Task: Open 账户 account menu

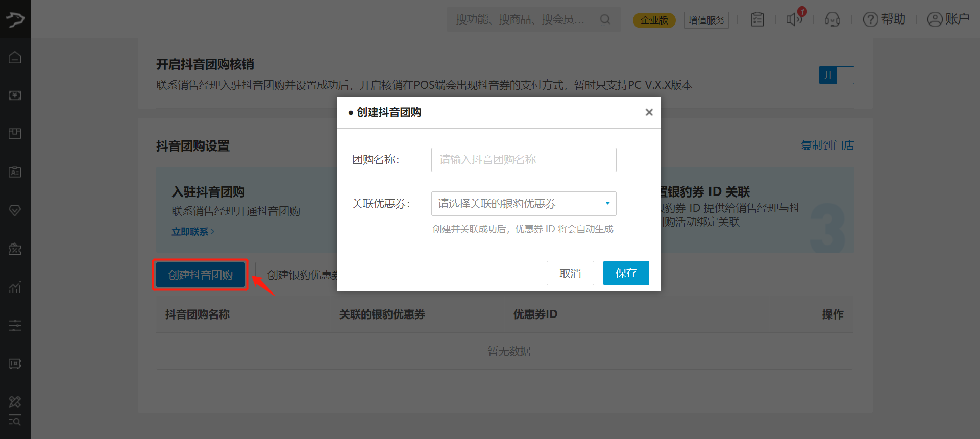Action: pyautogui.click(x=948, y=19)
